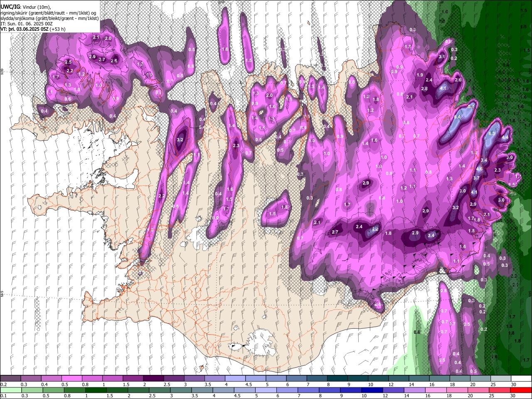The width and height of the screenshot is (532, 399).
Task: Click the 'UWC/IG: Vindur (10m)' title line
Action: click(25, 6)
